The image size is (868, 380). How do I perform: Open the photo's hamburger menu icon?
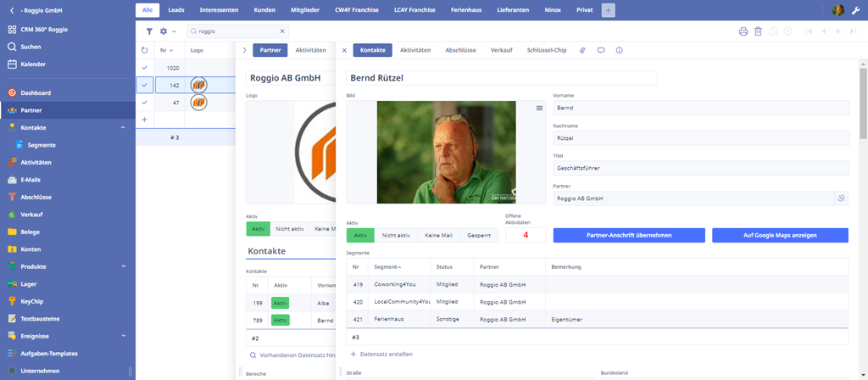pos(539,109)
